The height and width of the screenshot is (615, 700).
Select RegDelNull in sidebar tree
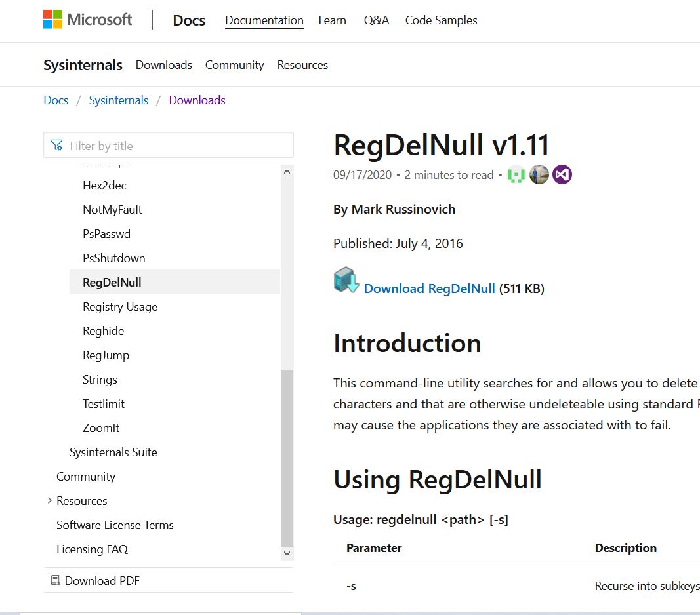175,282
